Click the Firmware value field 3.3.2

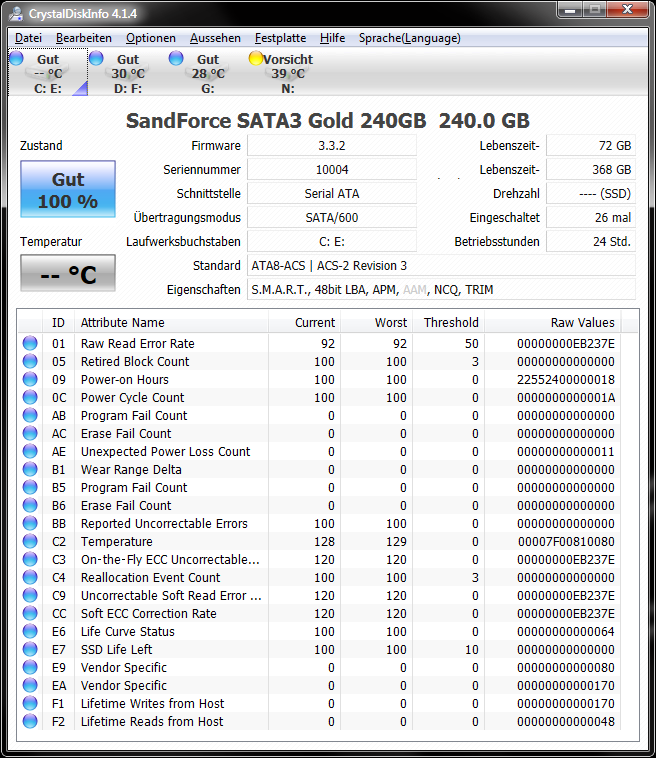tap(332, 146)
